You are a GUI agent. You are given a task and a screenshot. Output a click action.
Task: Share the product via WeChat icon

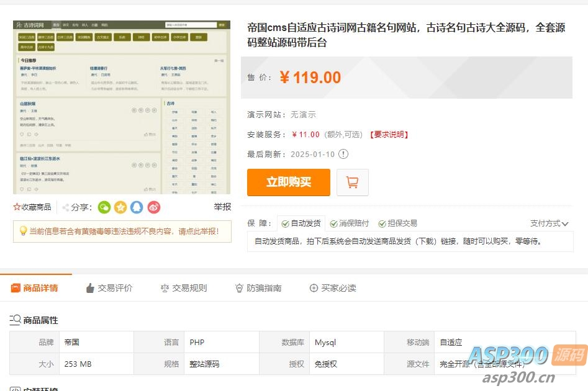[x=104, y=207]
